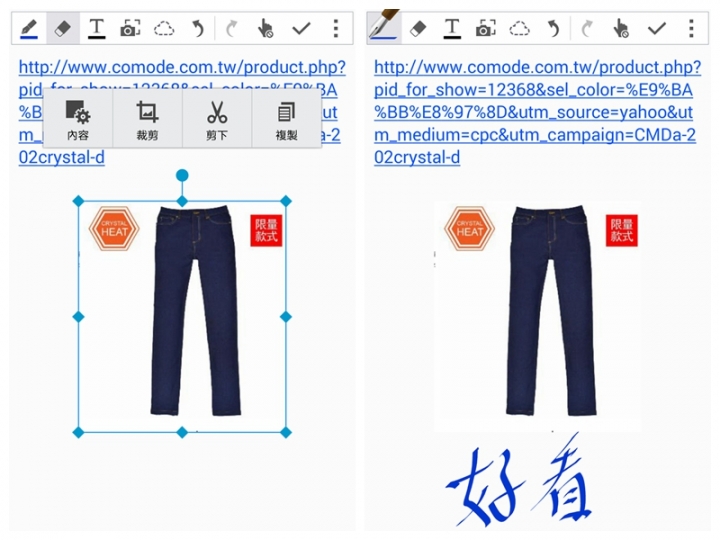720x540 pixels.
Task: Select the eraser tool in right toolbar
Action: click(418, 28)
